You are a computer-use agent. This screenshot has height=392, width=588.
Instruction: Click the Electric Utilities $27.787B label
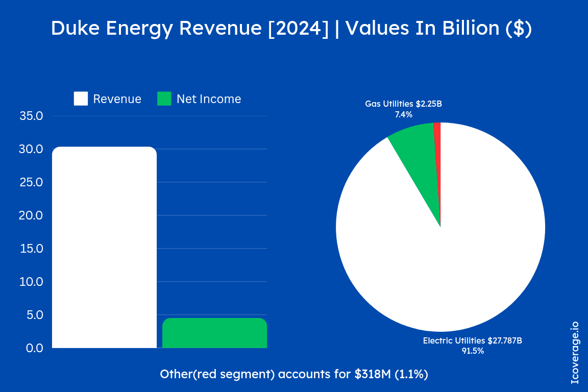tap(473, 340)
